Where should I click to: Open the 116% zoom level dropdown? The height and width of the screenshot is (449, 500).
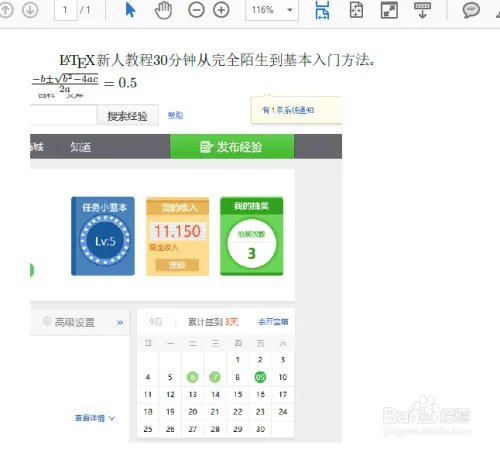coord(272,10)
